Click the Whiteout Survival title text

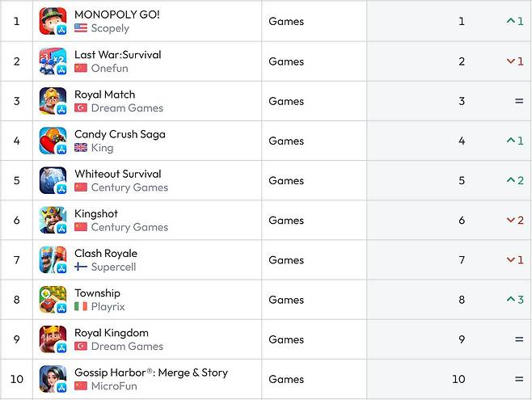coord(117,174)
